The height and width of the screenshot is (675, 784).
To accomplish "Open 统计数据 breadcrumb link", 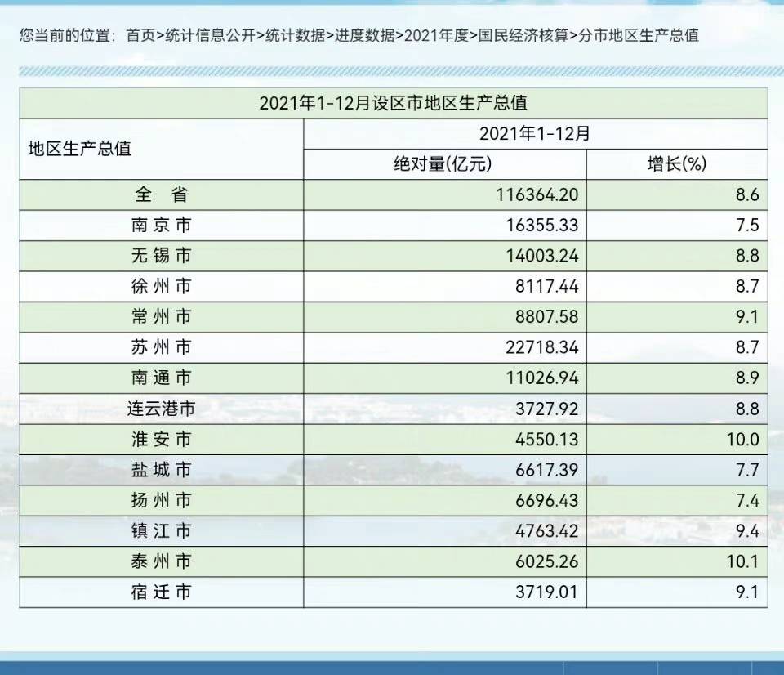I will click(x=295, y=35).
